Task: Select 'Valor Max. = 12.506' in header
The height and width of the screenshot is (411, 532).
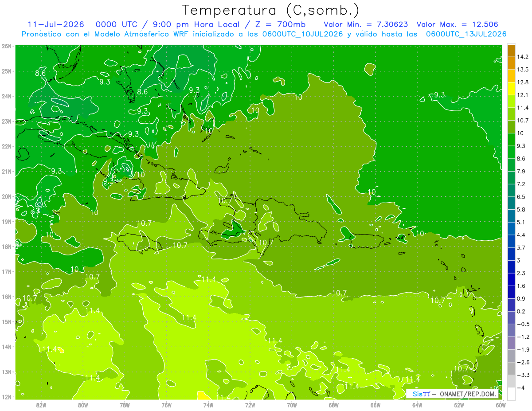Action: pos(458,24)
